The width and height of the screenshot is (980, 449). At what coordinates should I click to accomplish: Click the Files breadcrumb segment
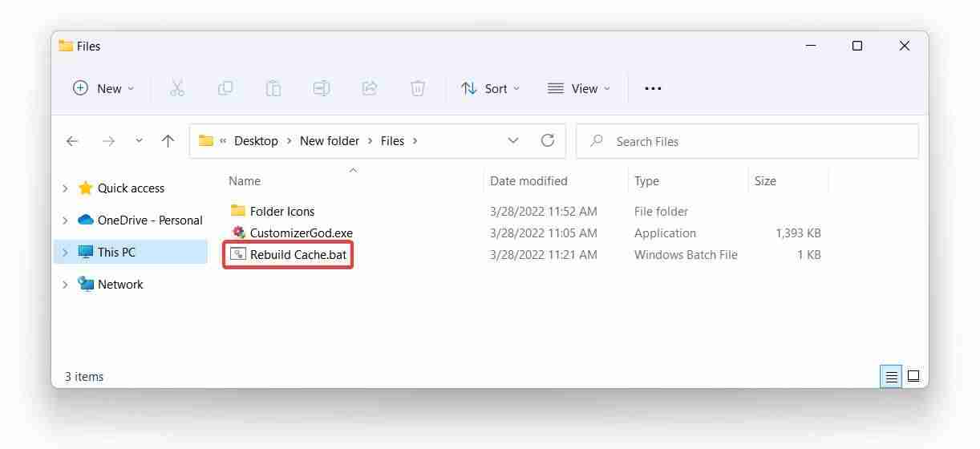tap(392, 140)
